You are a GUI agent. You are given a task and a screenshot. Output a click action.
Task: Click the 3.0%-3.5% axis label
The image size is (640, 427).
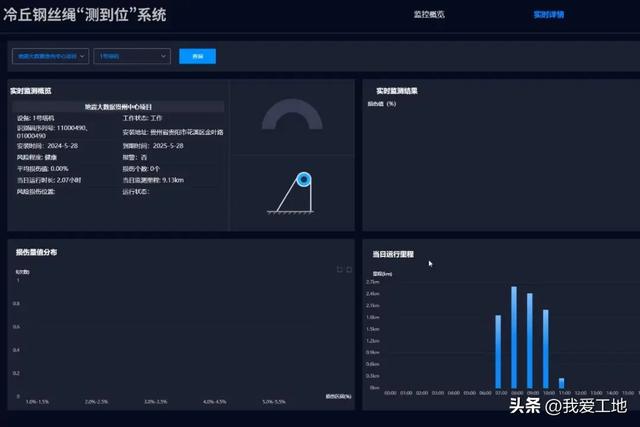click(156, 402)
